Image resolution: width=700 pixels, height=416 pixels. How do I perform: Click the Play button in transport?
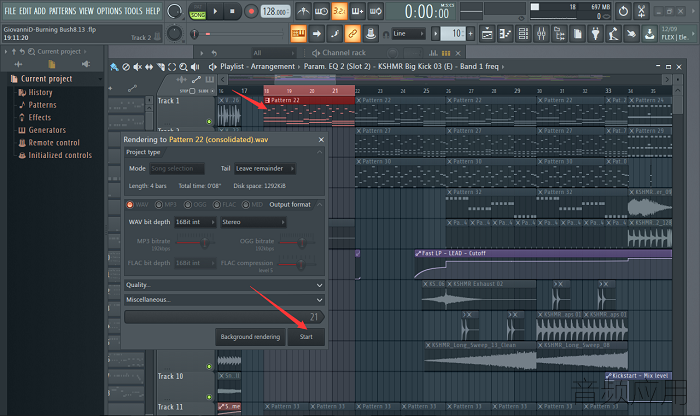point(215,11)
